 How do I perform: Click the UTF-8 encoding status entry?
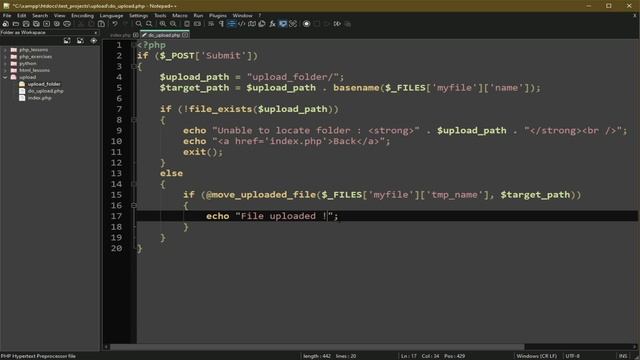pyautogui.click(x=572, y=356)
